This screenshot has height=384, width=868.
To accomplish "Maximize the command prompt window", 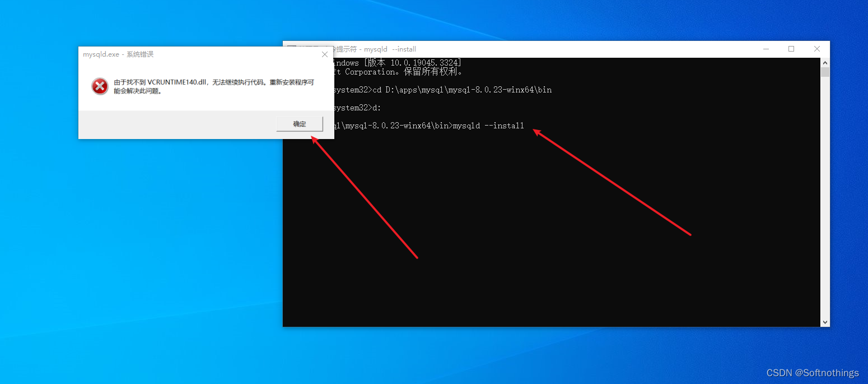I will click(x=791, y=49).
